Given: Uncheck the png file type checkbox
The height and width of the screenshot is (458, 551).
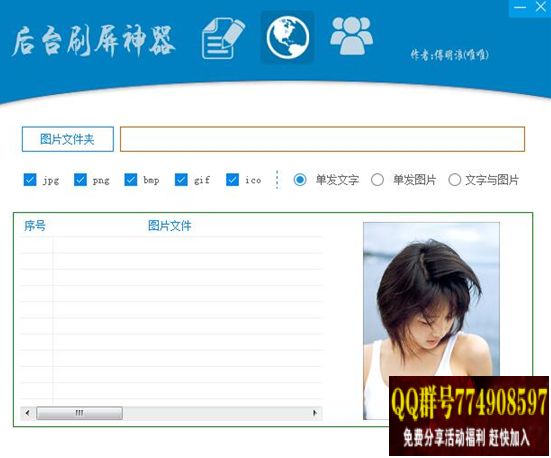Looking at the screenshot, I should [80, 180].
